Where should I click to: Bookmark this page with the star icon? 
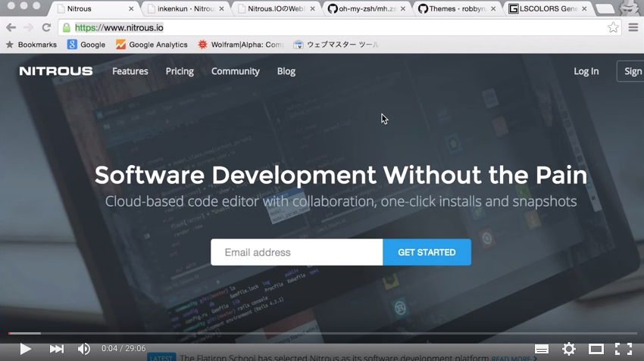click(613, 27)
